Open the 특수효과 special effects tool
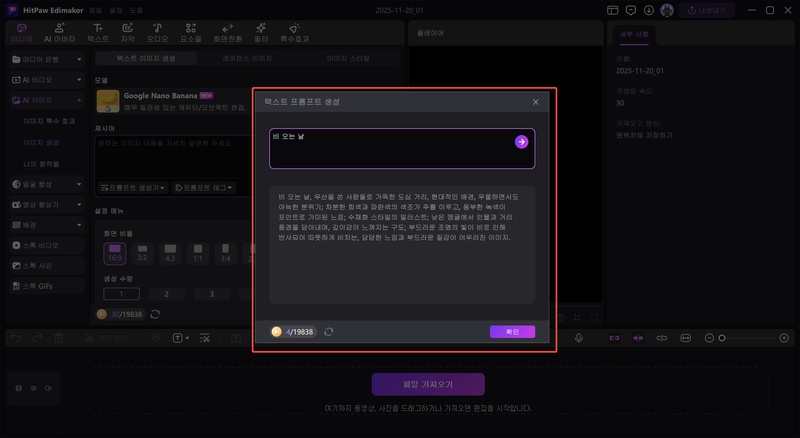Screen dimensions: 800x438 pyautogui.click(x=294, y=33)
